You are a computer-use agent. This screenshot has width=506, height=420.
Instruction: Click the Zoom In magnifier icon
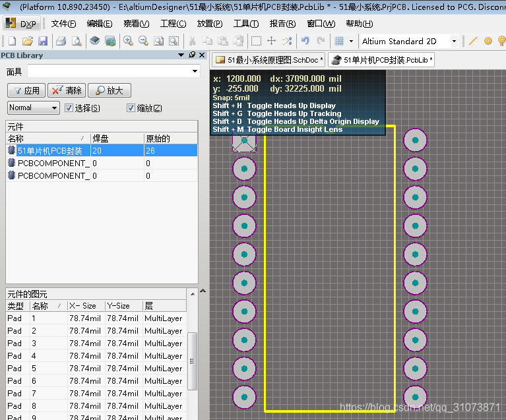[128, 41]
